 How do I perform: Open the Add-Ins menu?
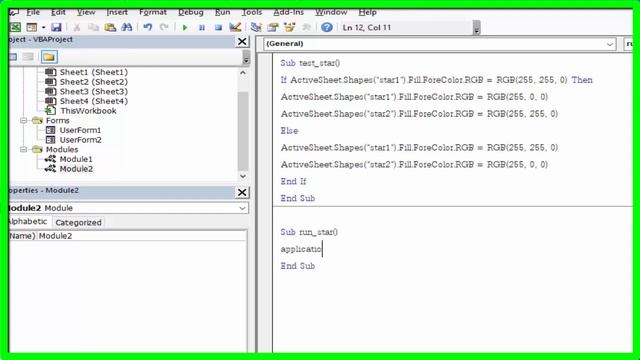point(289,12)
